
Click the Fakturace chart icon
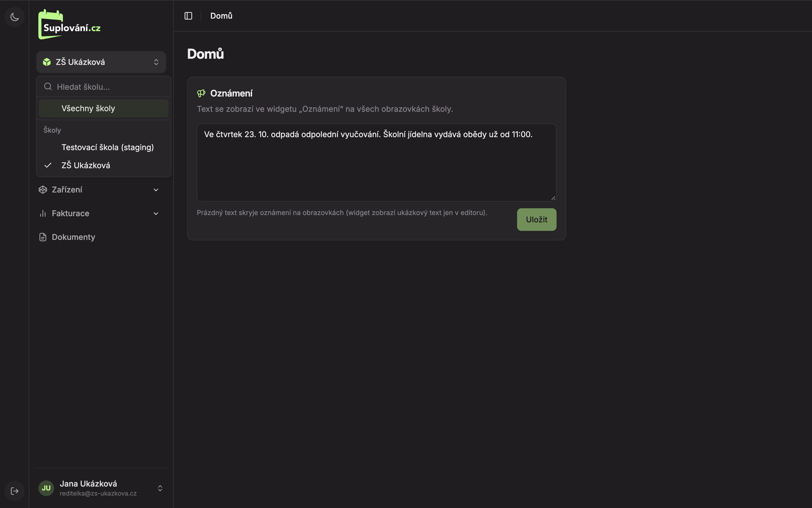pyautogui.click(x=43, y=213)
